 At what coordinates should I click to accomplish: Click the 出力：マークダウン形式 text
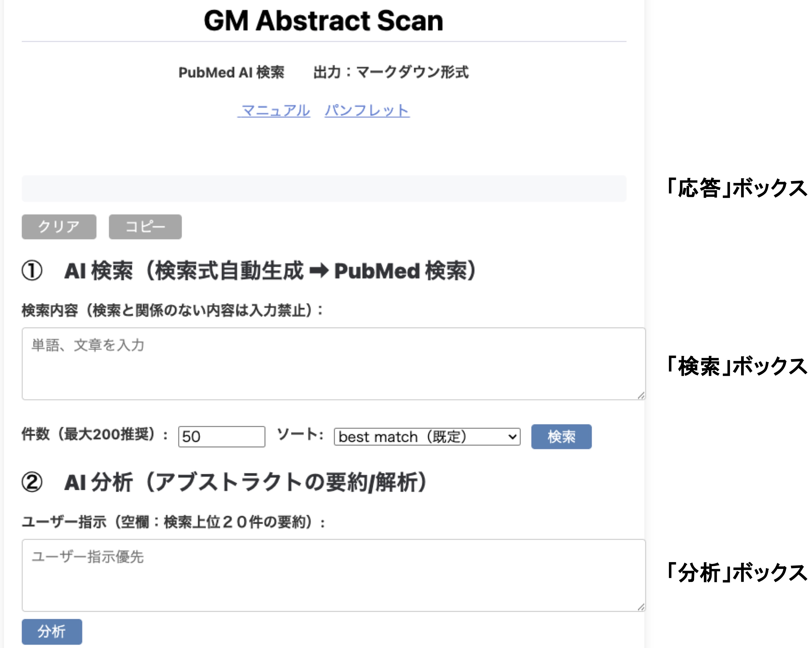[x=391, y=72]
